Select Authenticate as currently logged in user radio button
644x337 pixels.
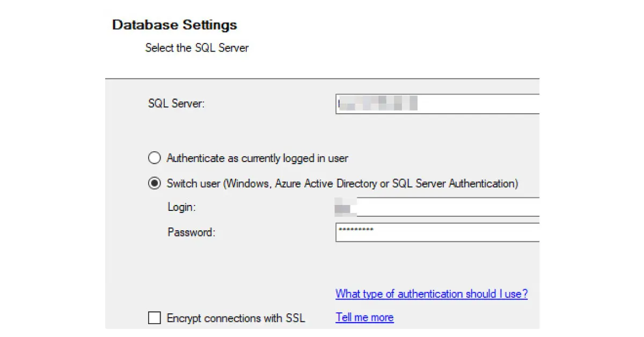coord(155,158)
